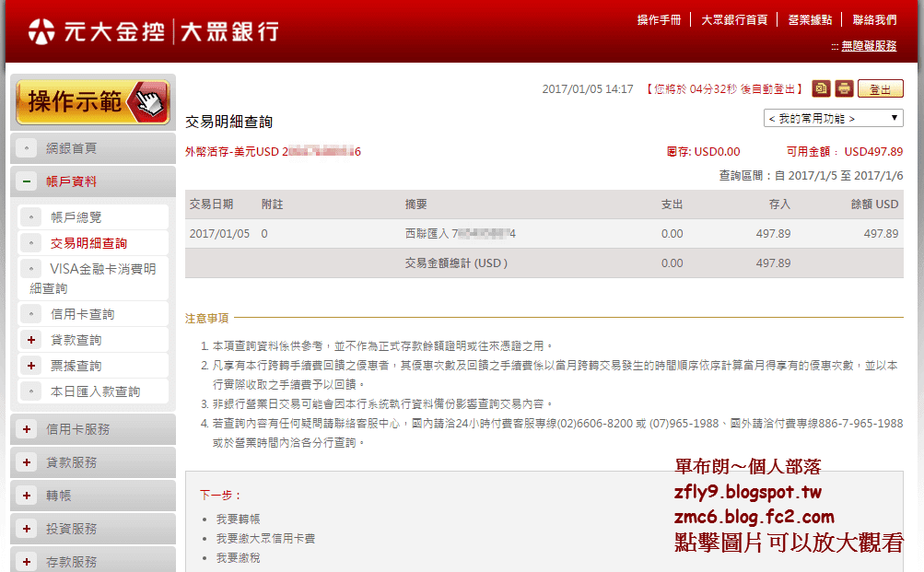This screenshot has height=572, width=924.
Task: Click the Excel export icon
Action: click(821, 88)
